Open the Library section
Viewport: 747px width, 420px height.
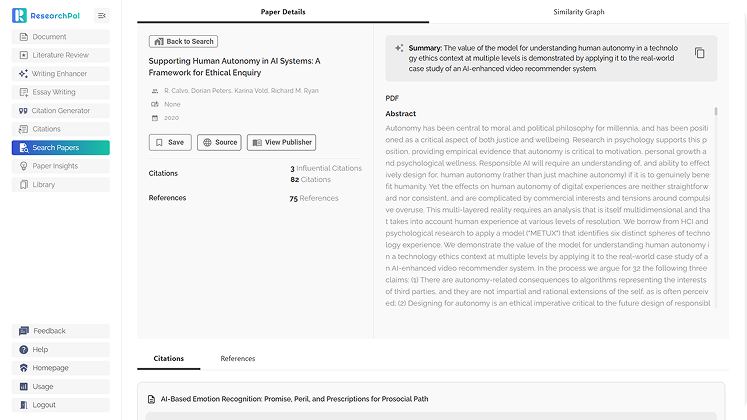[x=61, y=185]
